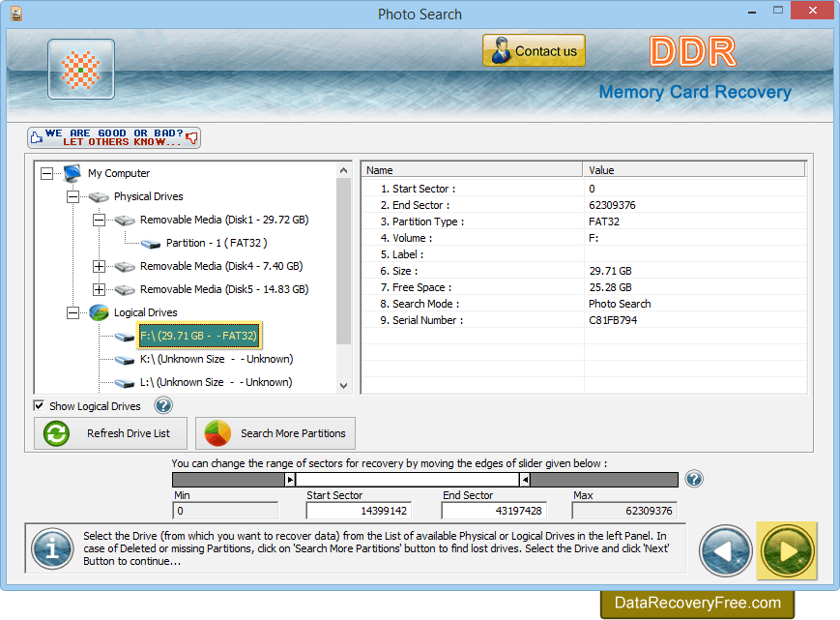Select F:\ (29.71 GB - FAT32) drive
Image resolution: width=840 pixels, height=620 pixels.
[199, 336]
